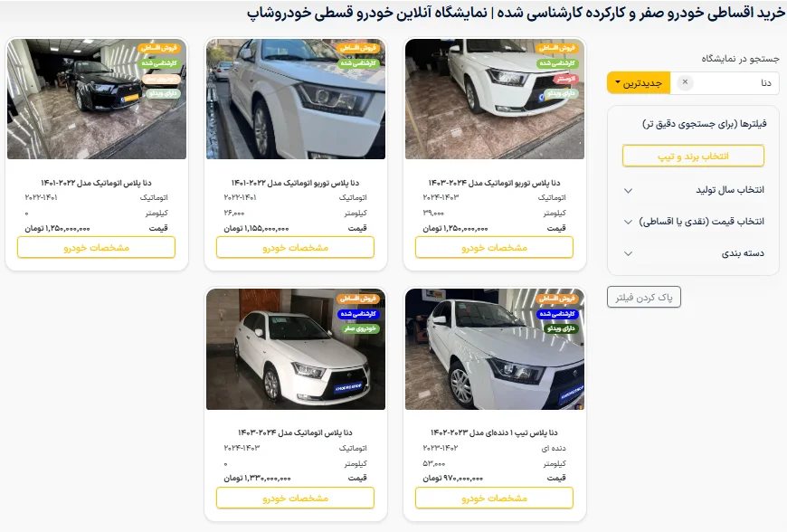Screen dimensions: 787x532
Task: Click the red badge on the Turbo 2024 photo
Action: [x=565, y=79]
